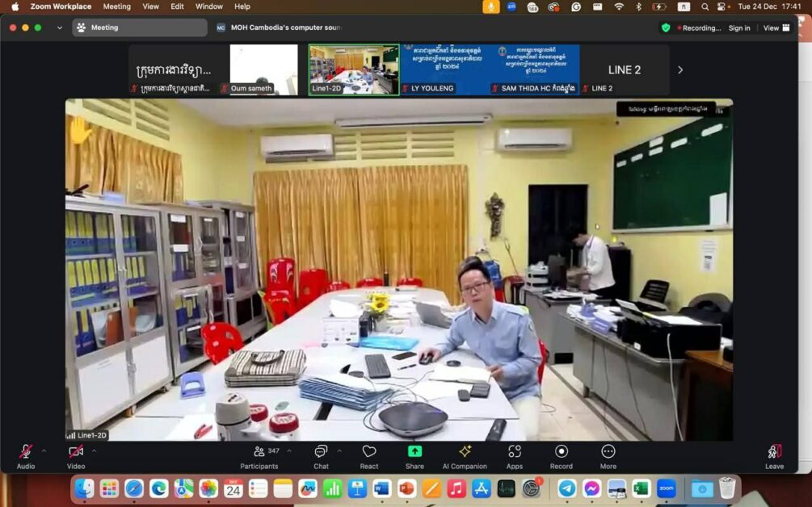Click the Sign in link
Screen dimensions: 812x507
[739, 27]
